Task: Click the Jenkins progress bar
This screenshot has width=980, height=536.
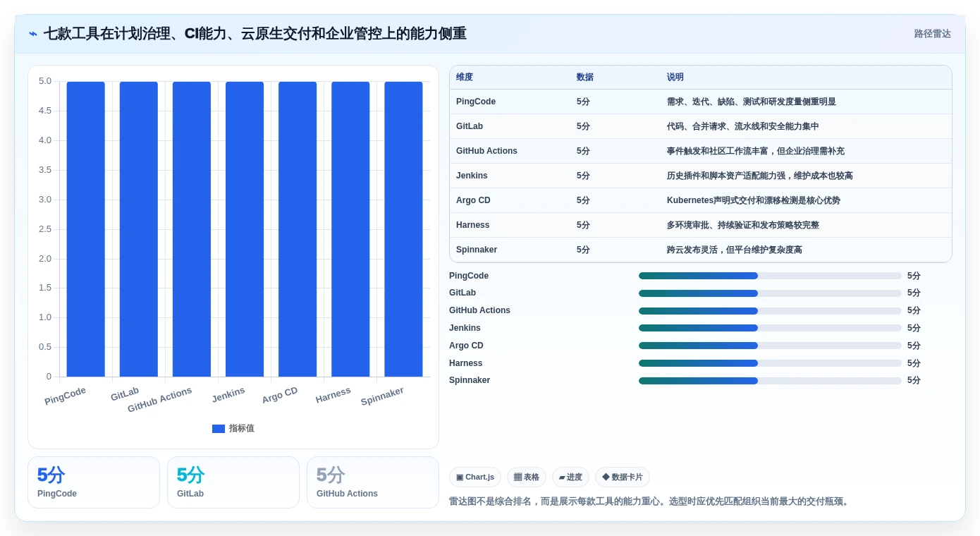Action: point(770,328)
